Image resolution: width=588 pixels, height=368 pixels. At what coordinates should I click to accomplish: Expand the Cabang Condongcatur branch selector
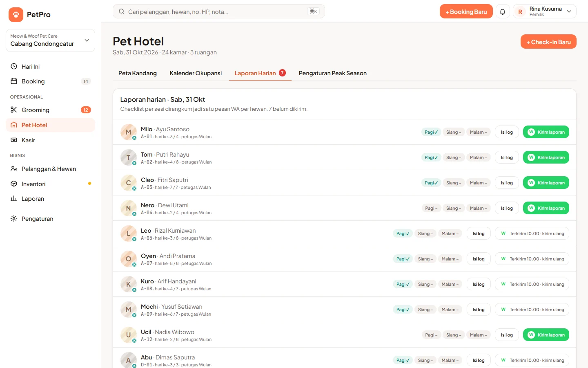point(50,40)
